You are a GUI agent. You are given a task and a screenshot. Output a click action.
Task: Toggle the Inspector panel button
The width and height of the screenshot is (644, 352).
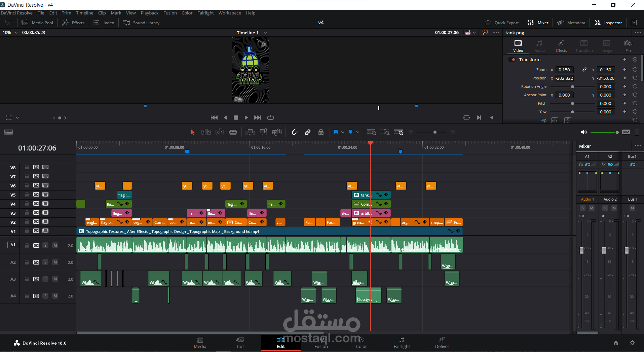608,23
